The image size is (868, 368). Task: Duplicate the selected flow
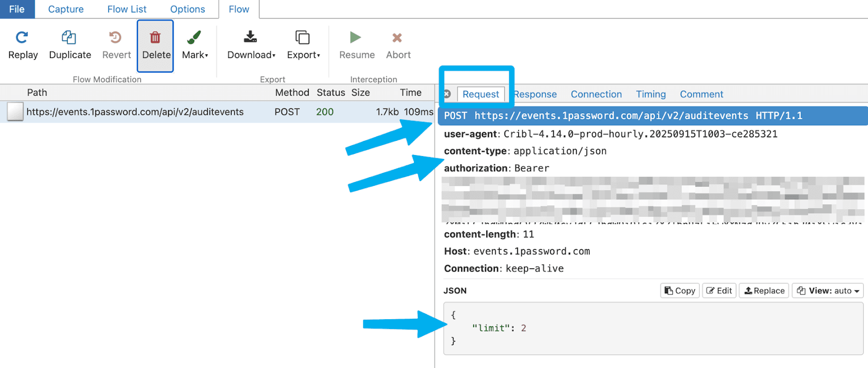(69, 38)
